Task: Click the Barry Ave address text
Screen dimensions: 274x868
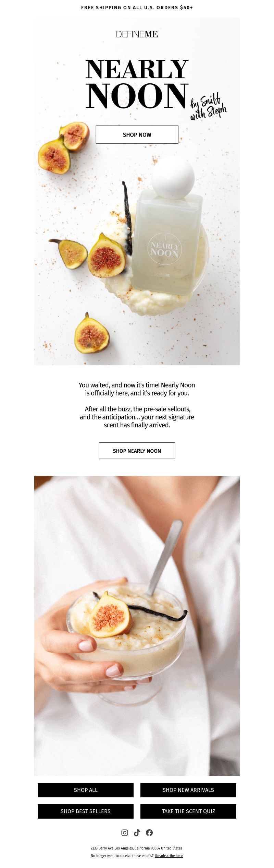Action: pos(136,848)
